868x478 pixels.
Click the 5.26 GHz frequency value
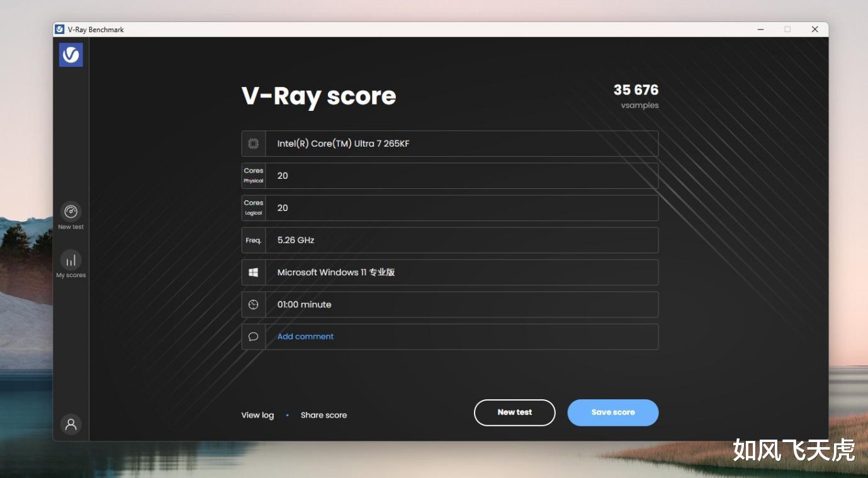296,240
